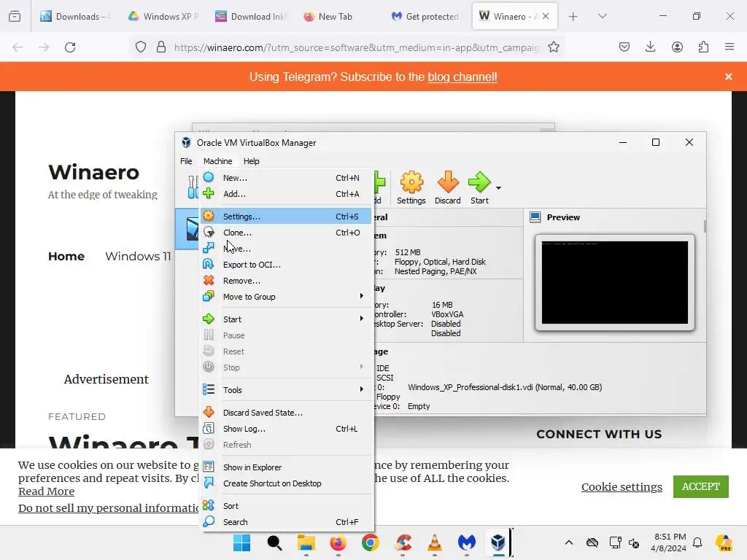Viewport: 747px width, 560px height.
Task: Click the Read More cookie link
Action: 46,491
